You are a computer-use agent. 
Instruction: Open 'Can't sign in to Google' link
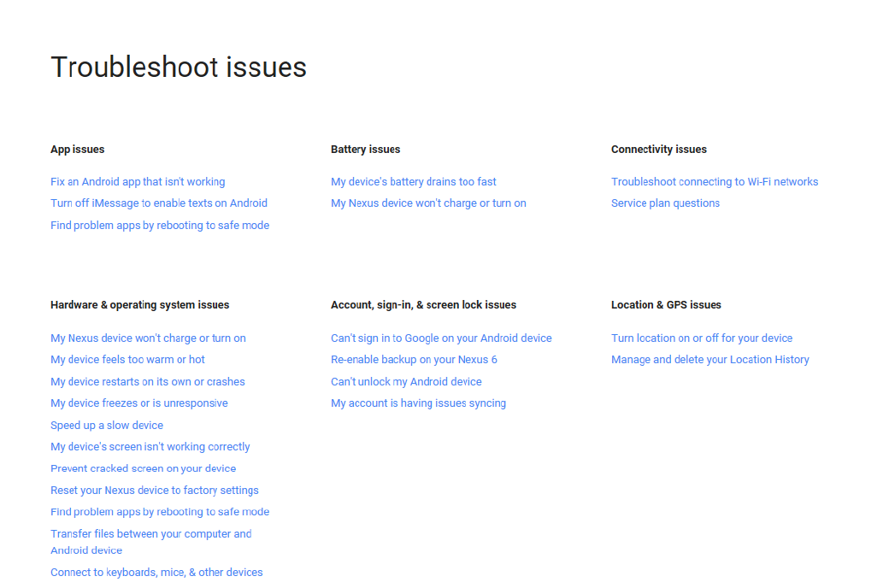(x=441, y=338)
